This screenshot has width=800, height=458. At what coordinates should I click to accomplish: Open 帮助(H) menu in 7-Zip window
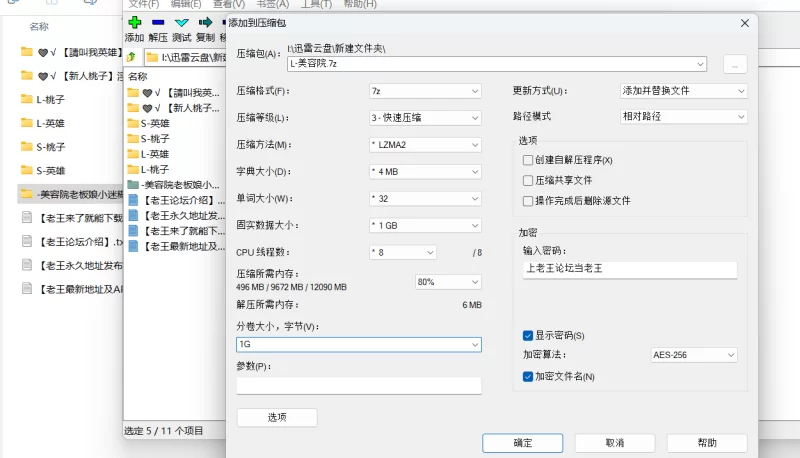pyautogui.click(x=360, y=4)
